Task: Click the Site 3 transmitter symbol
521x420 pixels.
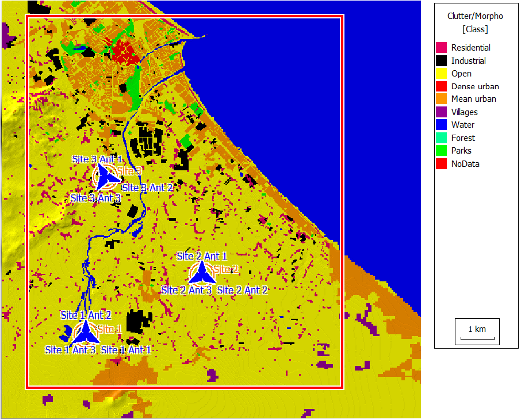Action: 105,177
